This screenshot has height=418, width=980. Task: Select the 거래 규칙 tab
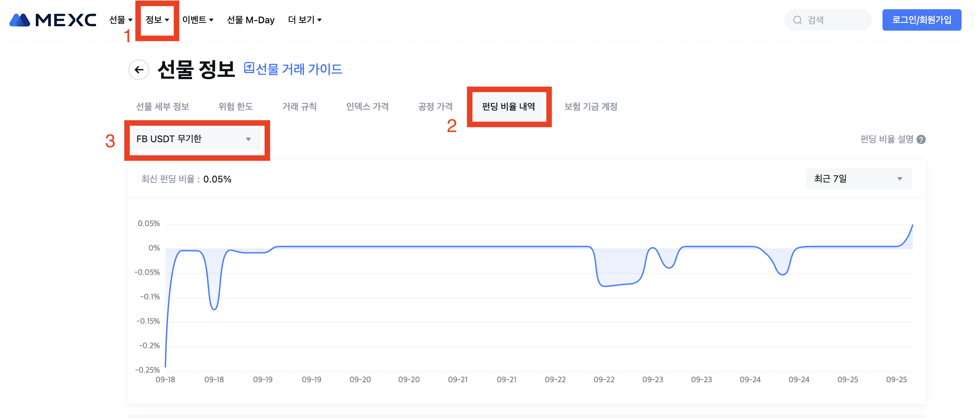point(299,106)
